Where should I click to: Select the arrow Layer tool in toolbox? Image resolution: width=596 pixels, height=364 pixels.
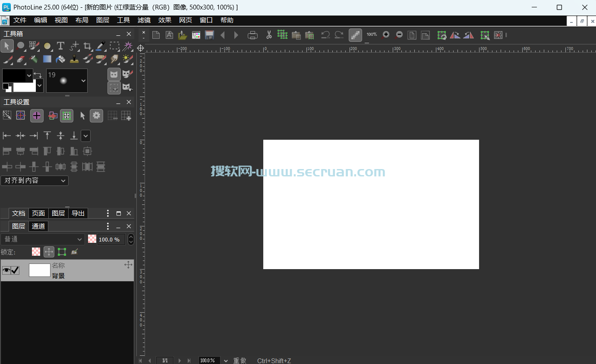[x=7, y=46]
